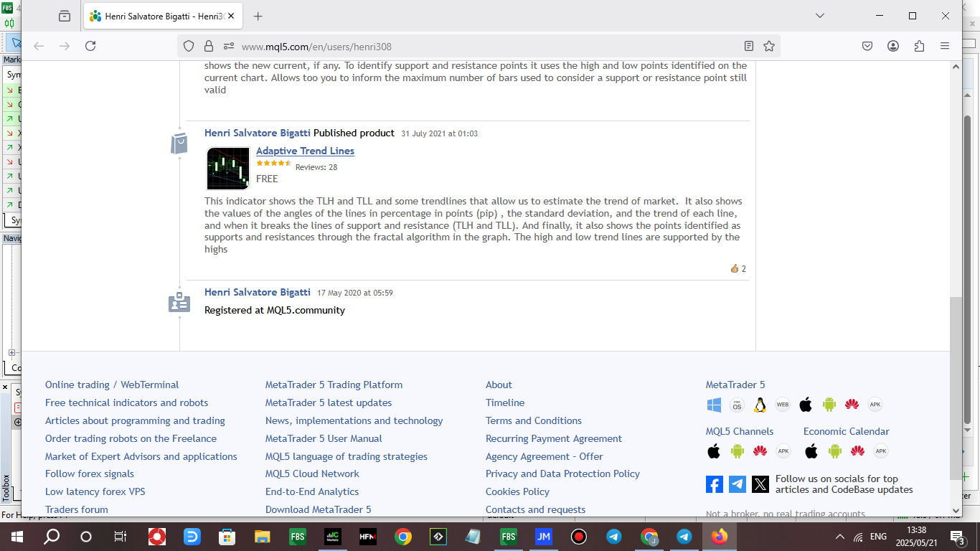Open the Adaptive Trend Lines product link
Viewport: 980px width, 551px height.
point(305,151)
